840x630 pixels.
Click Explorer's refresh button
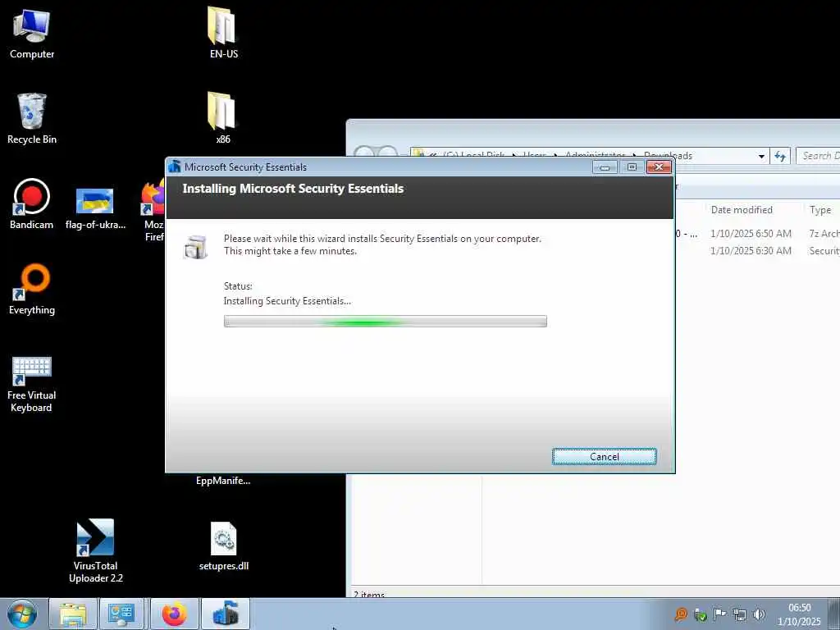pos(780,157)
